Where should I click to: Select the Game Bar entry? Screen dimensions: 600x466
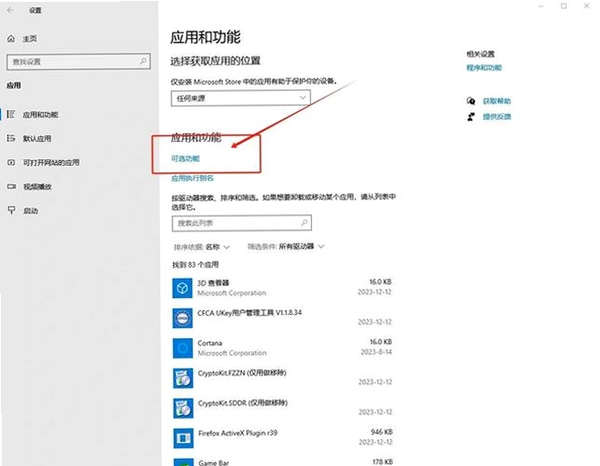tap(214, 463)
